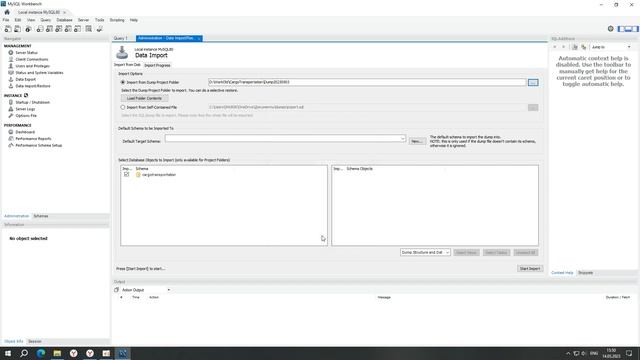Open the Help menu
640x360 pixels.
(x=134, y=20)
